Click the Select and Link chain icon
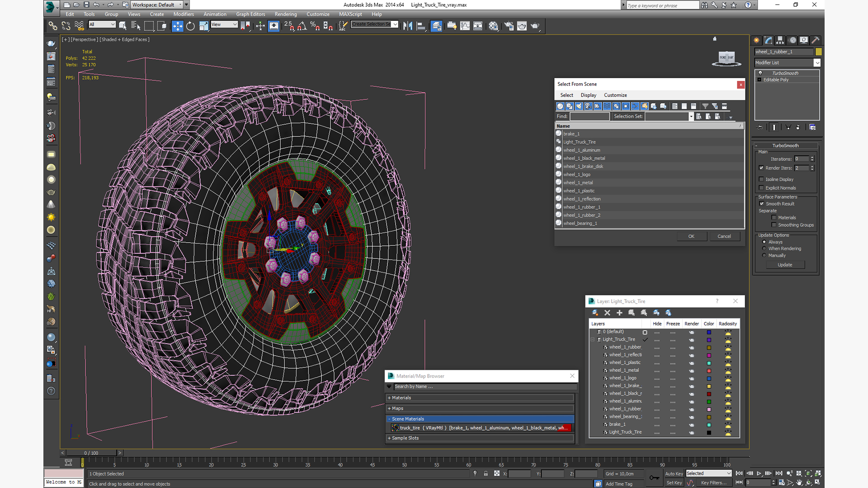Viewport: 868px width, 488px height. [53, 26]
